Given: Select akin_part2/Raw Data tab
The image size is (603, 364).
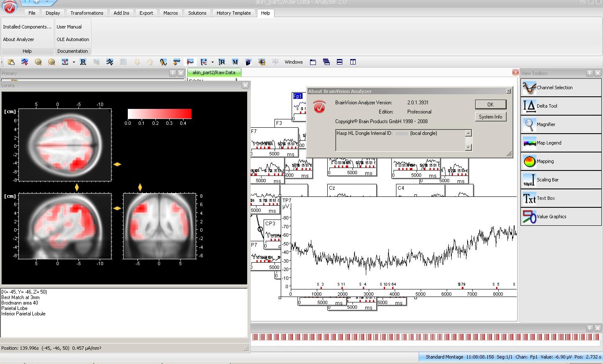Looking at the screenshot, I should [214, 72].
